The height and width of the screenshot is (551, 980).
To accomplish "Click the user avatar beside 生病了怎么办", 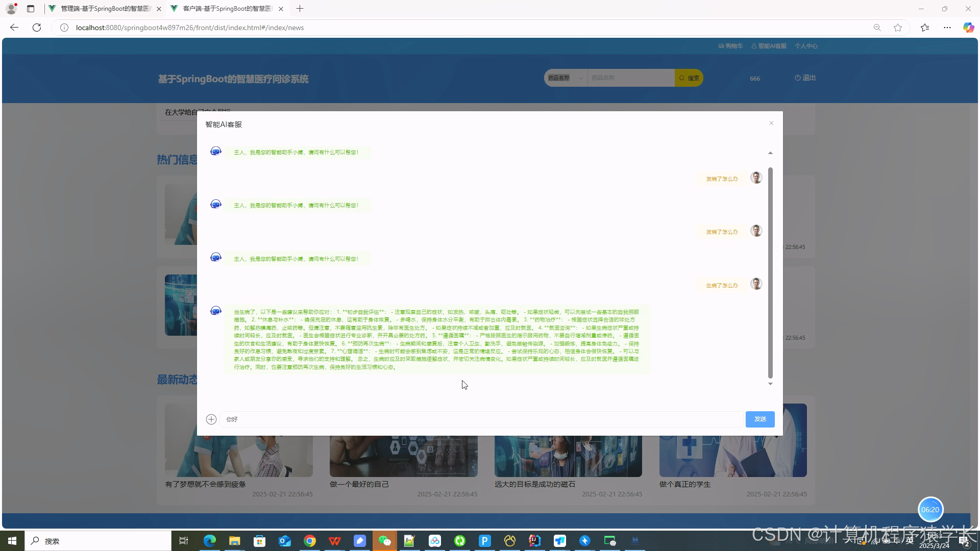I will click(x=756, y=284).
